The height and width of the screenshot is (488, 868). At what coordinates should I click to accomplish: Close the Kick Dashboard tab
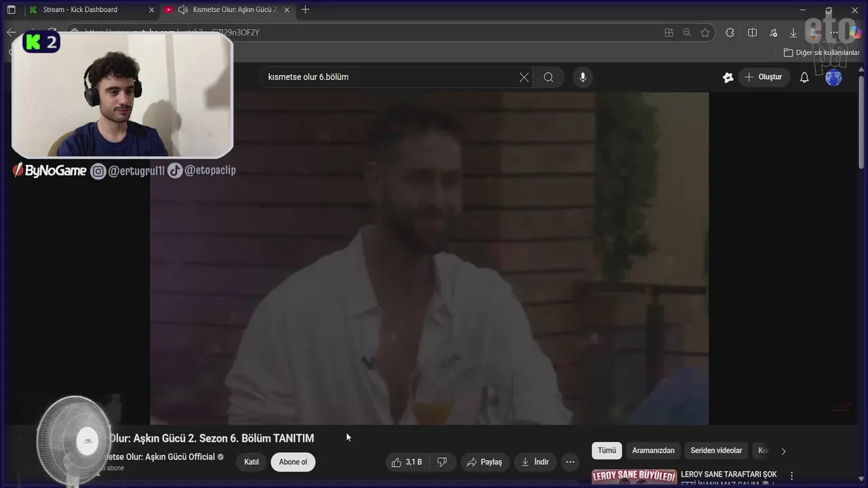[x=151, y=9]
